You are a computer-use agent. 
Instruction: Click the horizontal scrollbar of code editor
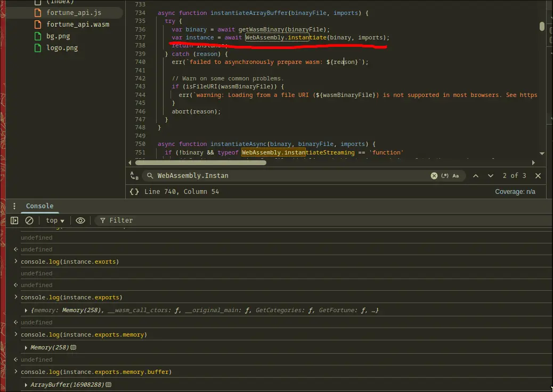(200, 162)
